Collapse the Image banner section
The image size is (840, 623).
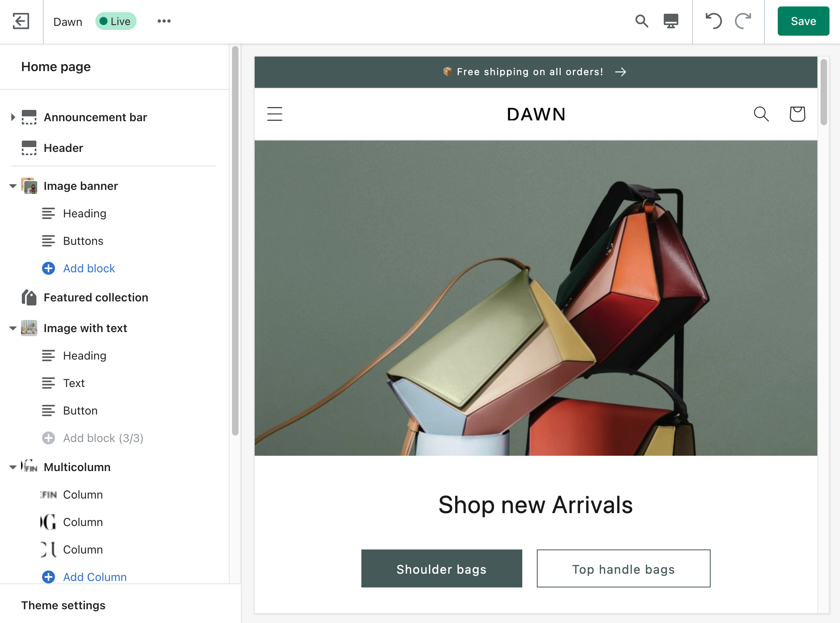click(x=12, y=186)
